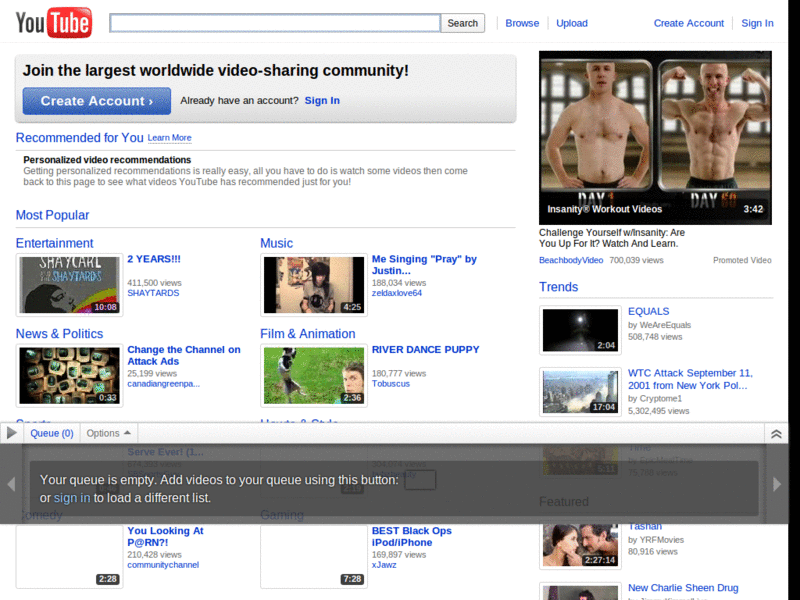800x600 pixels.
Task: Open the Entertainment category
Action: (x=55, y=243)
